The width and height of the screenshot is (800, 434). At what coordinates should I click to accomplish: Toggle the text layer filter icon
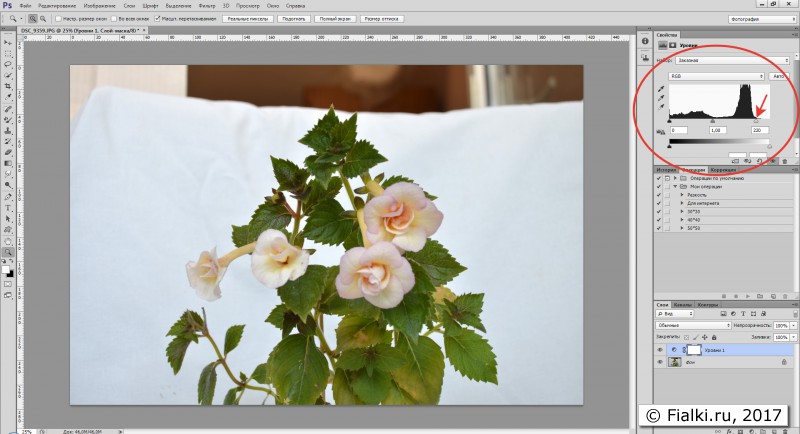click(x=743, y=314)
